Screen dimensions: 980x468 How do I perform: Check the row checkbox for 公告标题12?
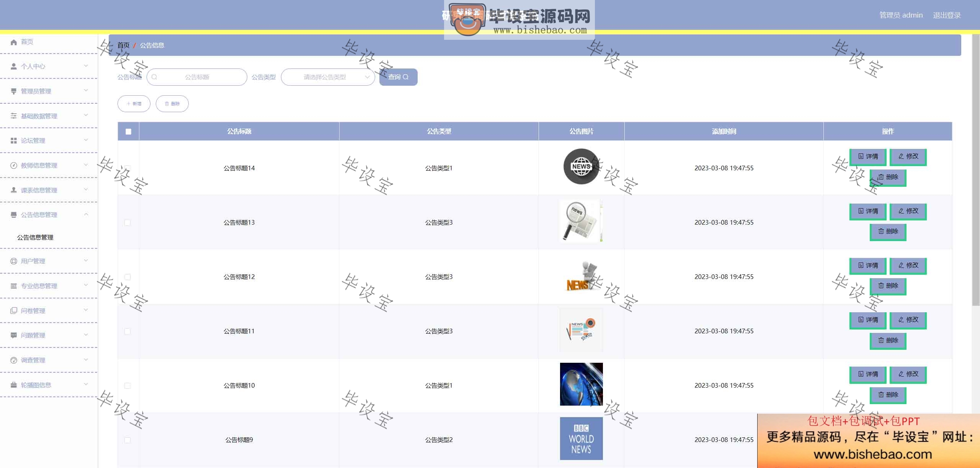click(127, 277)
